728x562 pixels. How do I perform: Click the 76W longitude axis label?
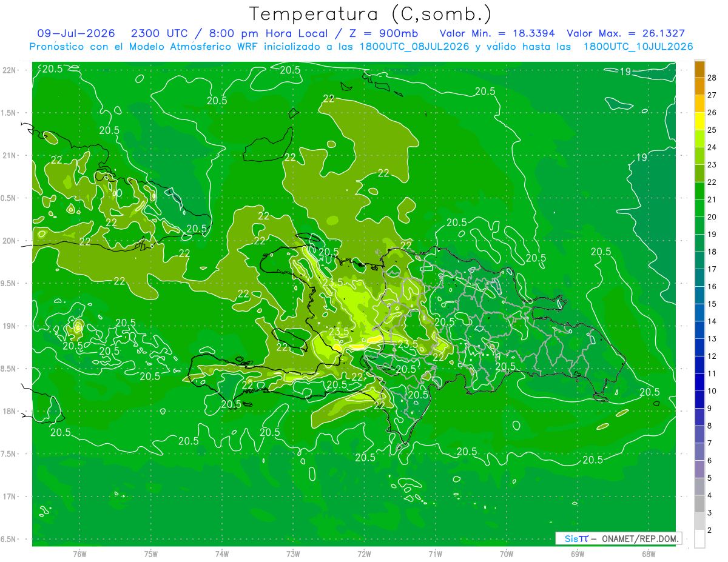click(x=79, y=554)
